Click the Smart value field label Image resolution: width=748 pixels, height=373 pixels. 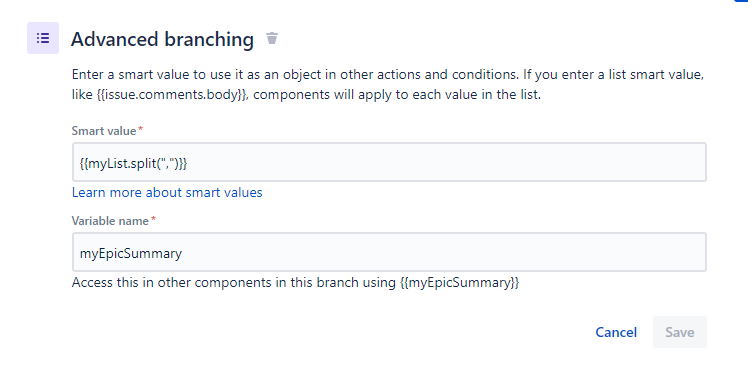coord(104,131)
